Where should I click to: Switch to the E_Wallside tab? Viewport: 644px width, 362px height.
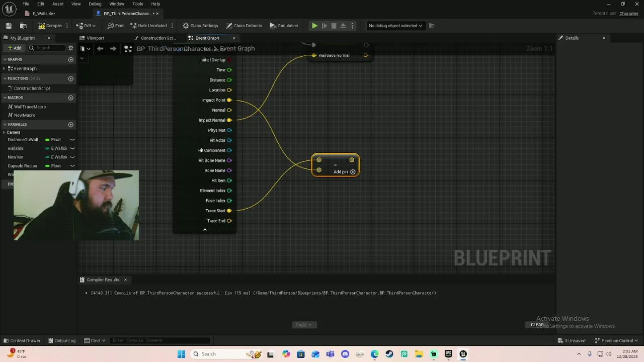pos(44,14)
